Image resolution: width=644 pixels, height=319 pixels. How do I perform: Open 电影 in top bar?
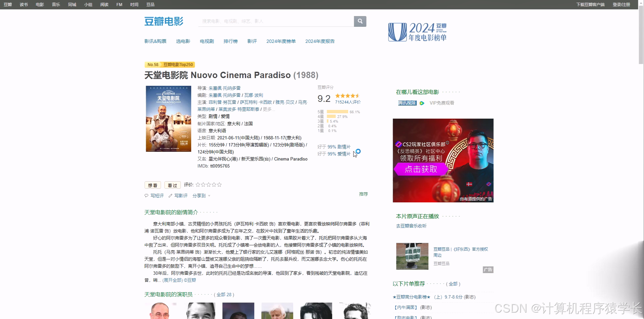pyautogui.click(x=40, y=5)
